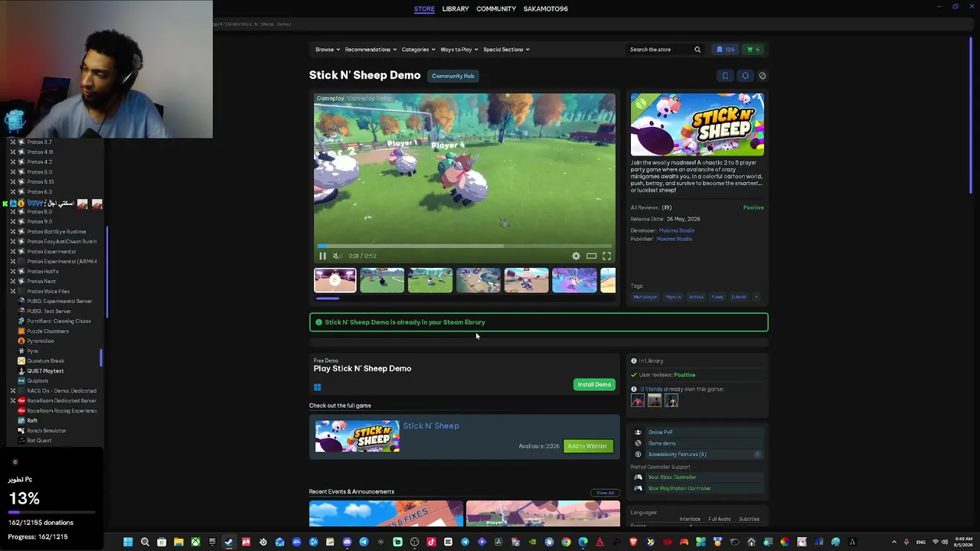Toggle theater mode on the video player

pos(591,256)
